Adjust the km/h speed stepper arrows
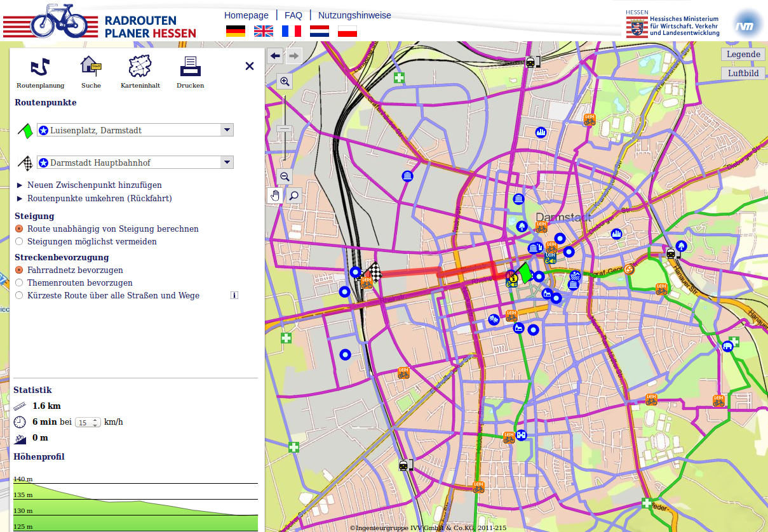768x532 pixels. coord(96,422)
